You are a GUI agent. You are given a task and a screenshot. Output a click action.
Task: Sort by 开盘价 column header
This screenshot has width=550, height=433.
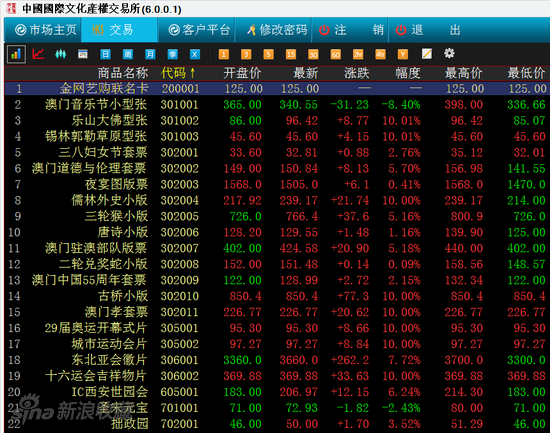242,73
